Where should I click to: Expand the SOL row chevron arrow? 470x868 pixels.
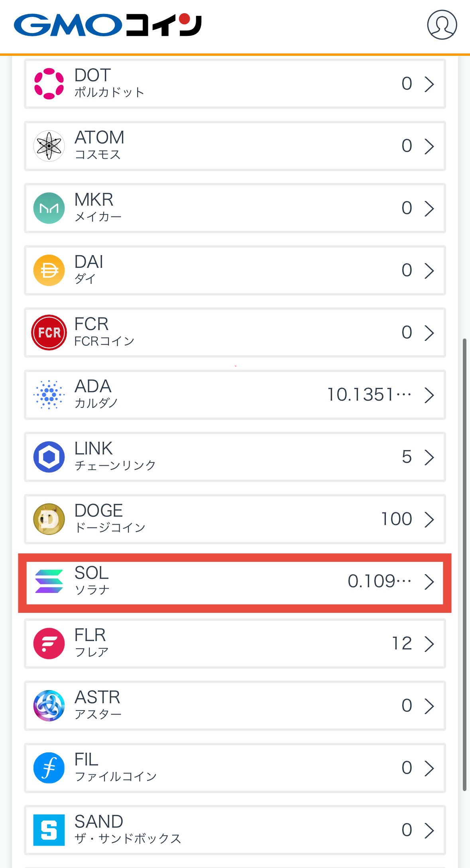(x=429, y=582)
